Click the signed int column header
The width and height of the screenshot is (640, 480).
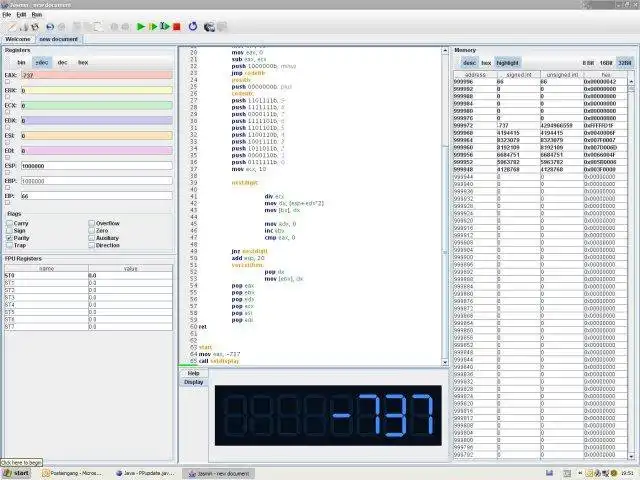(519, 75)
